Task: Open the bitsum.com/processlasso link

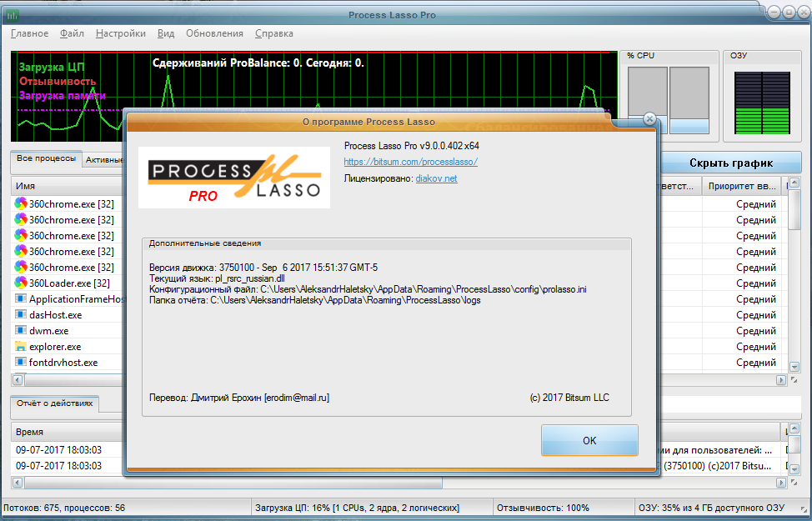Action: tap(411, 162)
